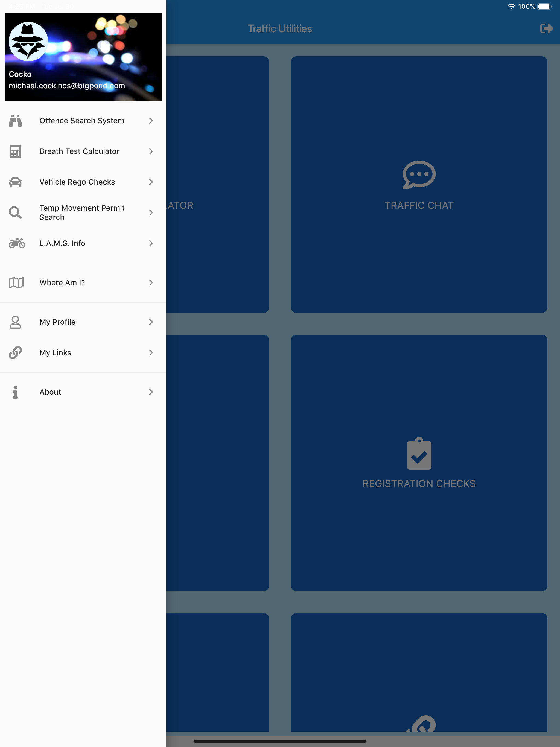
Task: Tap the chevron next to Breath Test Calculator
Action: (x=151, y=151)
